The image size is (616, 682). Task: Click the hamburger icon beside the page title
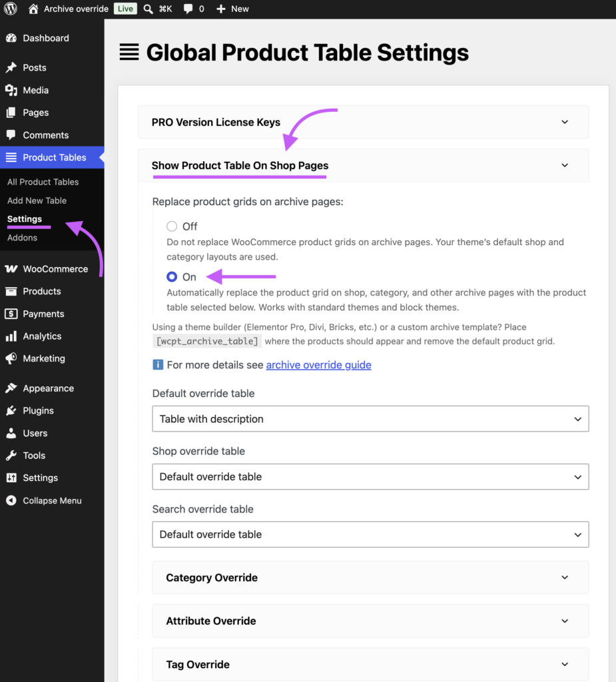(x=129, y=52)
